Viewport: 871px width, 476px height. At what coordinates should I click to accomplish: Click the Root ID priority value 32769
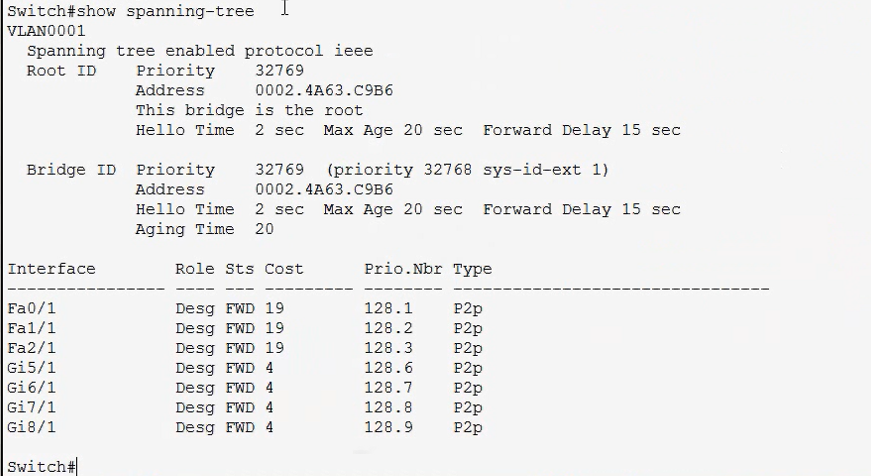pyautogui.click(x=279, y=71)
